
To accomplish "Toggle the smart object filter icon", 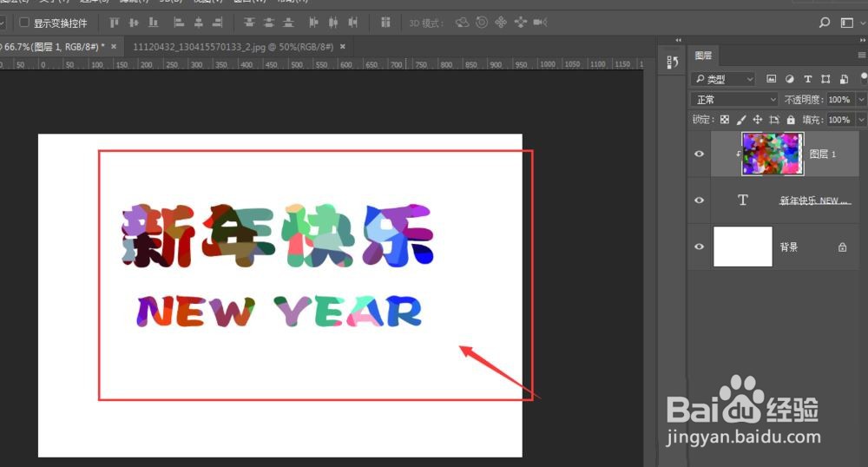I will click(x=844, y=79).
